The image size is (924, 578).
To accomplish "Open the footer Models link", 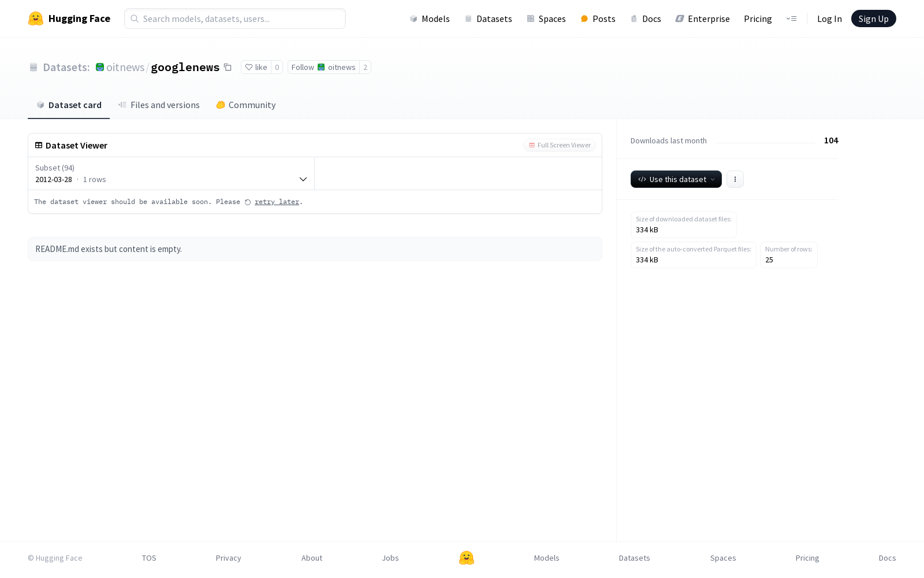I will coord(546,558).
